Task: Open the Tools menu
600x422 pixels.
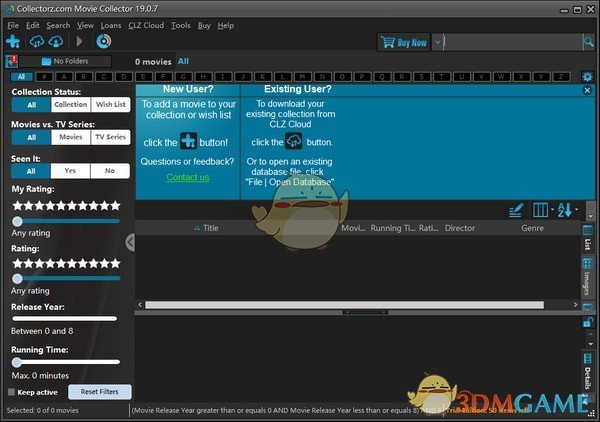Action: 181,26
